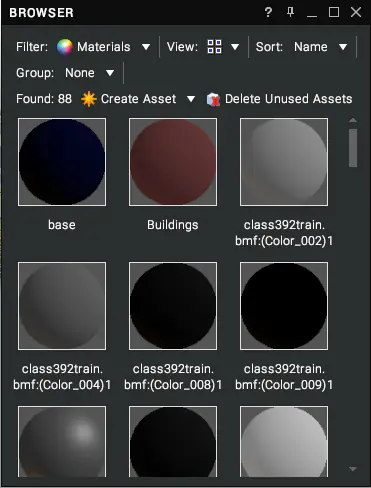Click the Materials color wheel filter icon
This screenshot has width=371, height=488.
64,47
